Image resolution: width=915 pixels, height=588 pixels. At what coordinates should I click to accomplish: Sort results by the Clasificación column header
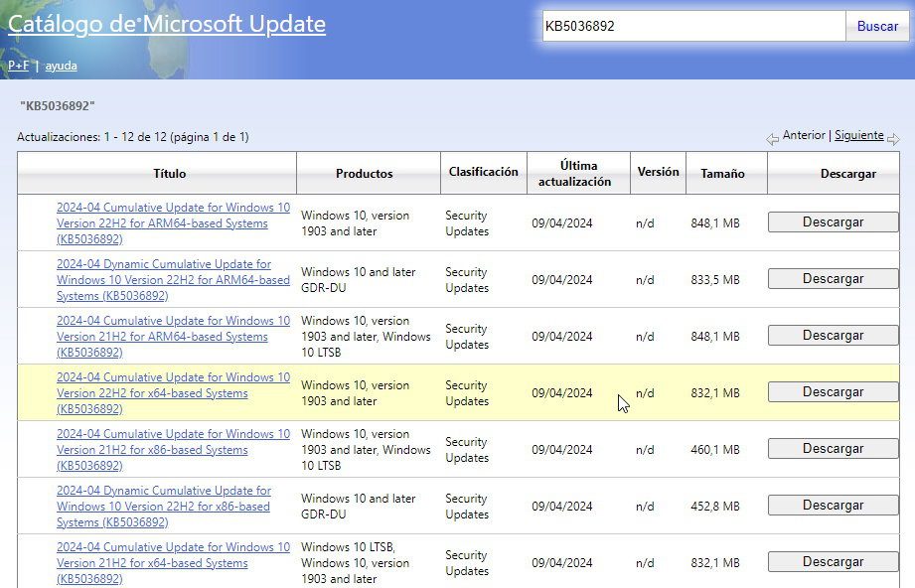pos(483,172)
